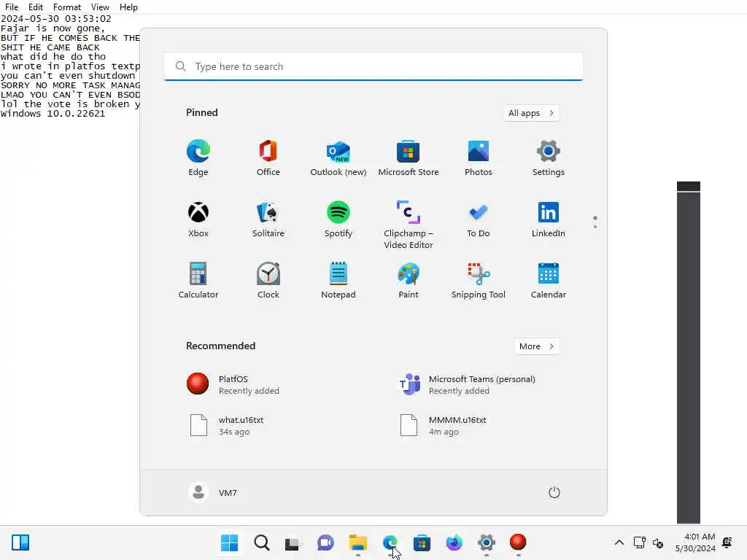Screen dimensions: 747x560
Task: Open Task View on the taskbar
Action: [293, 542]
